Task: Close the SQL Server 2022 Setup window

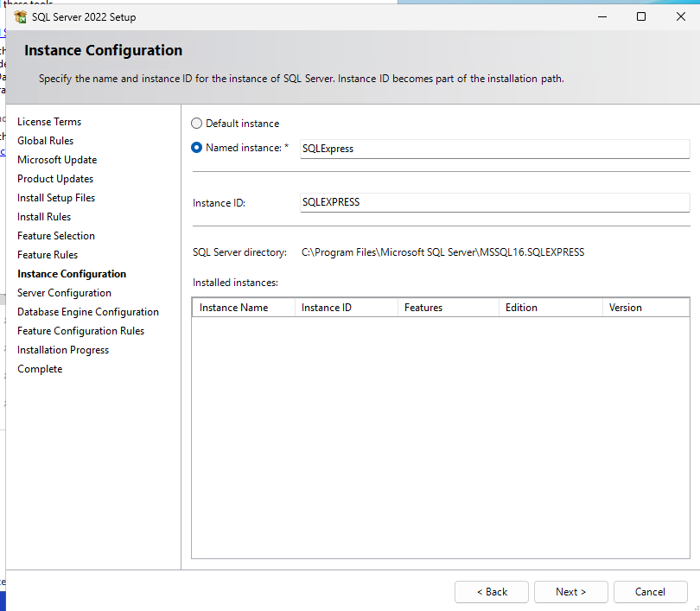Action: click(680, 17)
